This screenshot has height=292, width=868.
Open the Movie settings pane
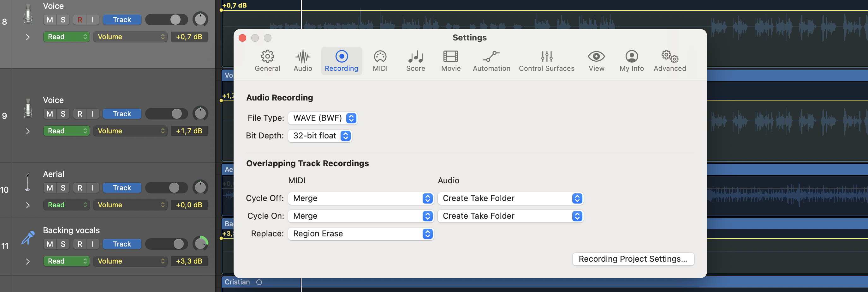point(451,61)
